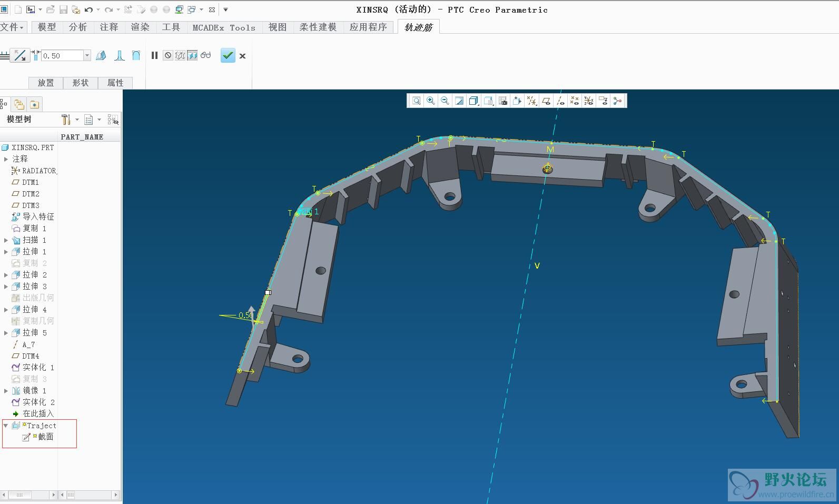Open the Redo history dropdown arrow
This screenshot has height=504, width=839.
point(118,9)
